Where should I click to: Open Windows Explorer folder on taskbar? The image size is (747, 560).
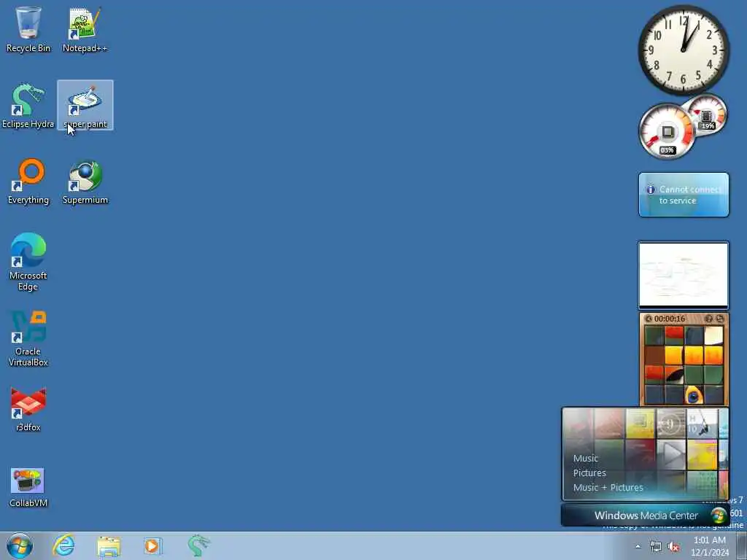(x=109, y=545)
